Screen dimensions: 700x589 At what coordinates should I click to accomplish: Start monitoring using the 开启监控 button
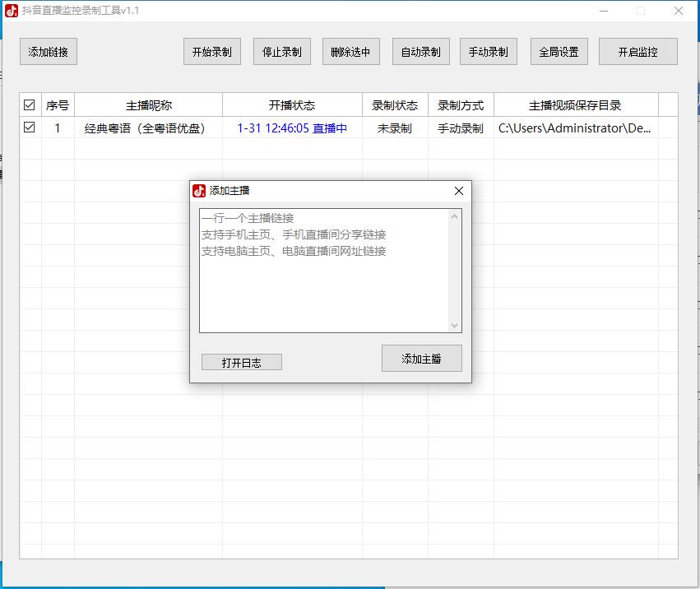(637, 50)
